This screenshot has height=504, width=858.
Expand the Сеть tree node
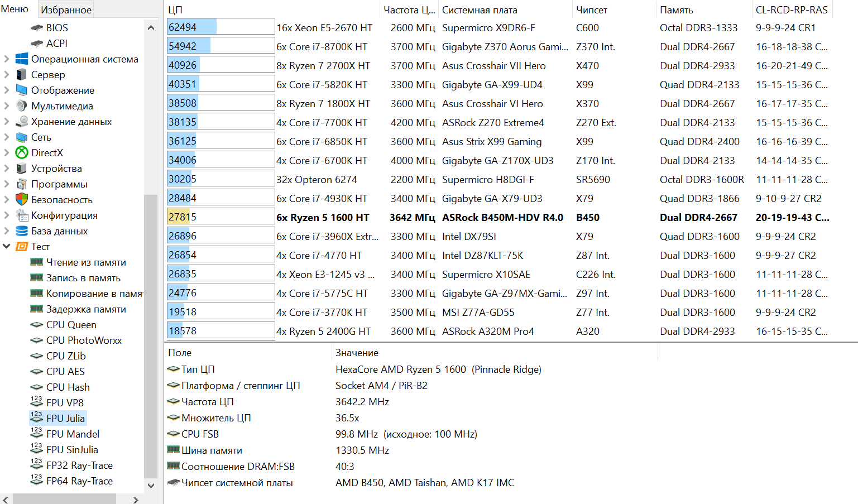(x=6, y=137)
